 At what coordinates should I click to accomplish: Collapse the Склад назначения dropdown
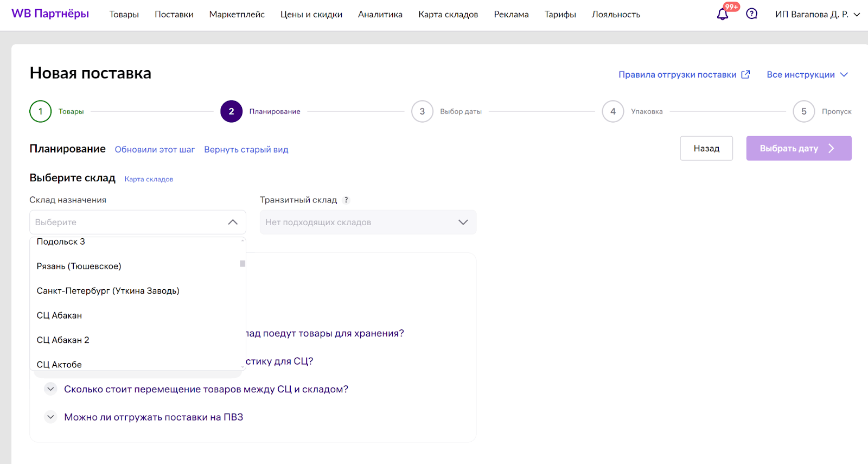click(233, 222)
